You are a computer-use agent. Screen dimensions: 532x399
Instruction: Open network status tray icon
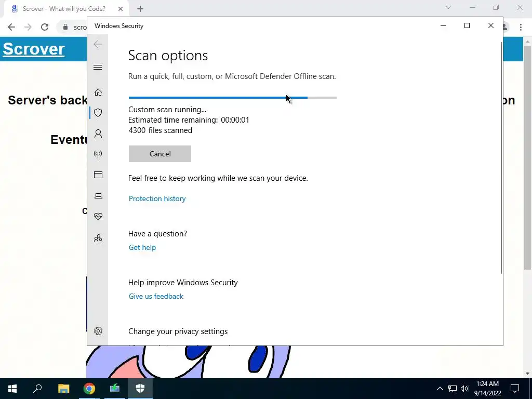[x=453, y=389]
